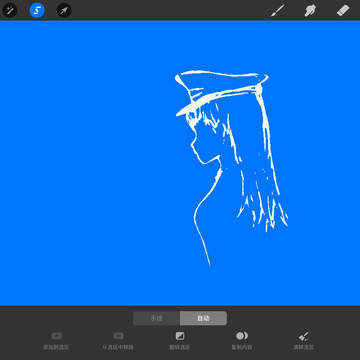Screen dimensions: 360x360
Task: Clear the selection with brush icon
Action: click(303, 341)
